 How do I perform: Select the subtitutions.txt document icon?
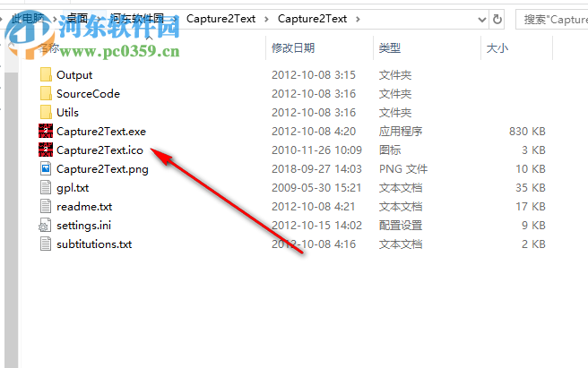46,244
